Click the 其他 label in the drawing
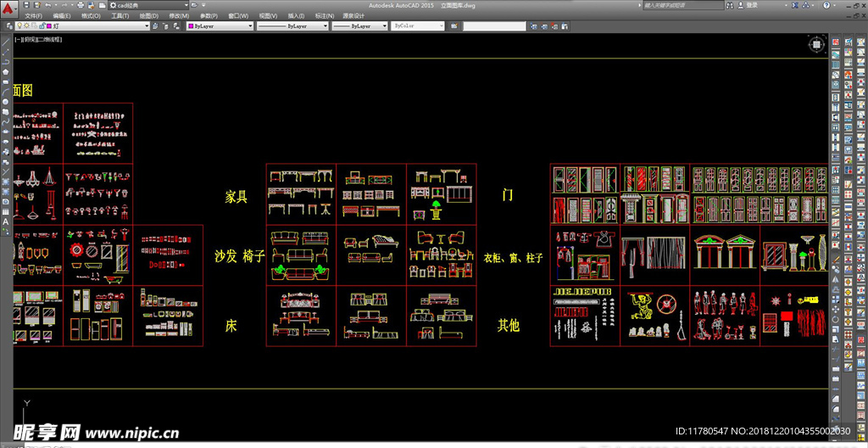Screen dimensions: 868x448 [x=509, y=326]
